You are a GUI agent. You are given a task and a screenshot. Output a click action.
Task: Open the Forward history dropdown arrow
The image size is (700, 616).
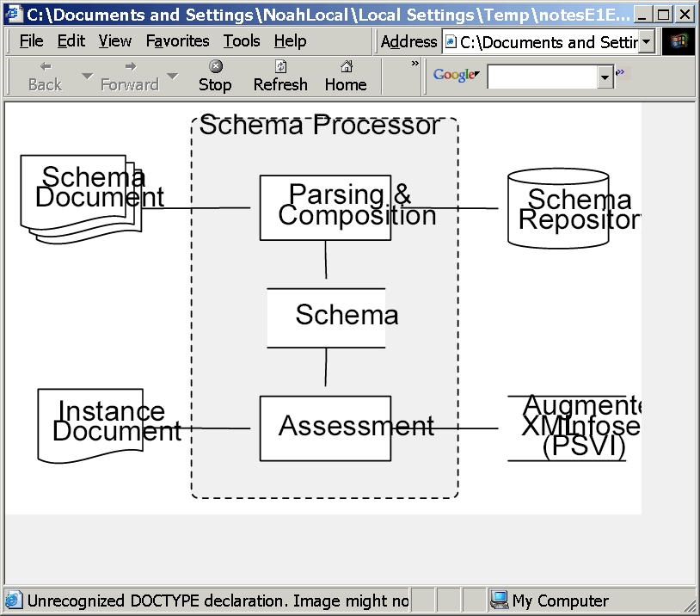173,76
